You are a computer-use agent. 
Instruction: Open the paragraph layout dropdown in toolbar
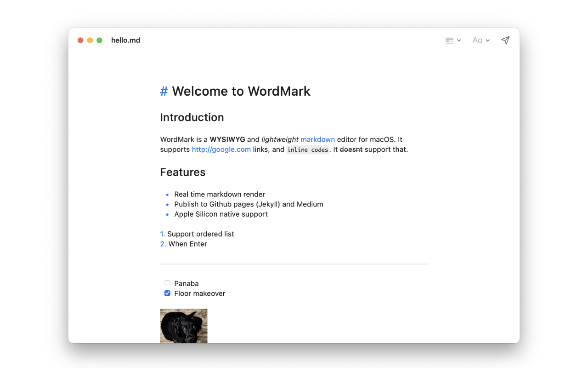[453, 40]
